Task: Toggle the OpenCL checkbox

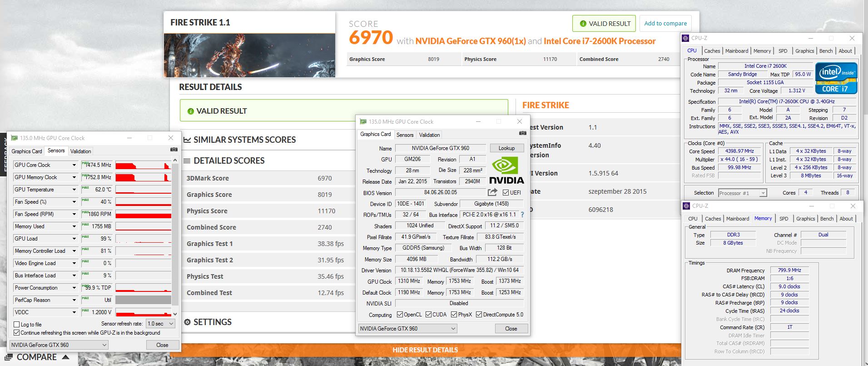Action: click(x=400, y=315)
